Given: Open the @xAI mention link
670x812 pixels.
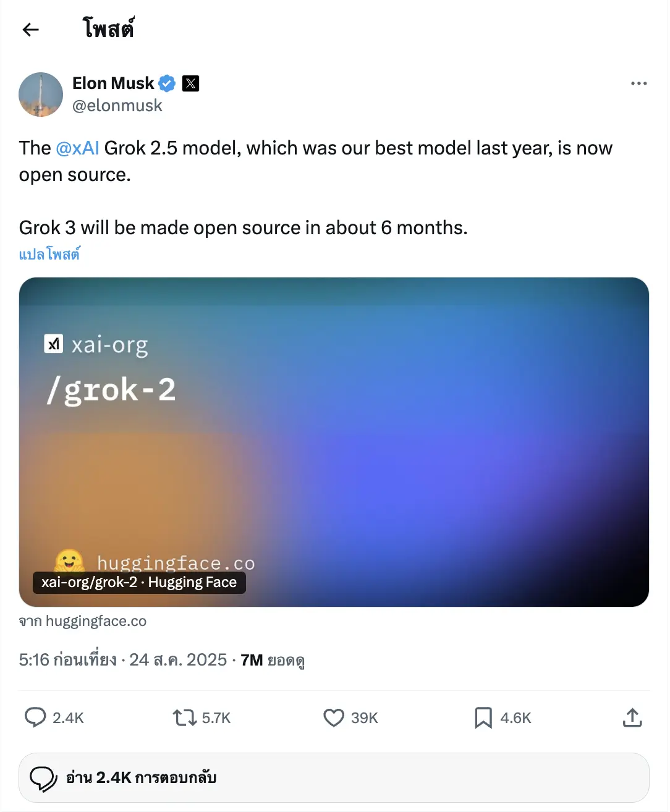Looking at the screenshot, I should [77, 148].
